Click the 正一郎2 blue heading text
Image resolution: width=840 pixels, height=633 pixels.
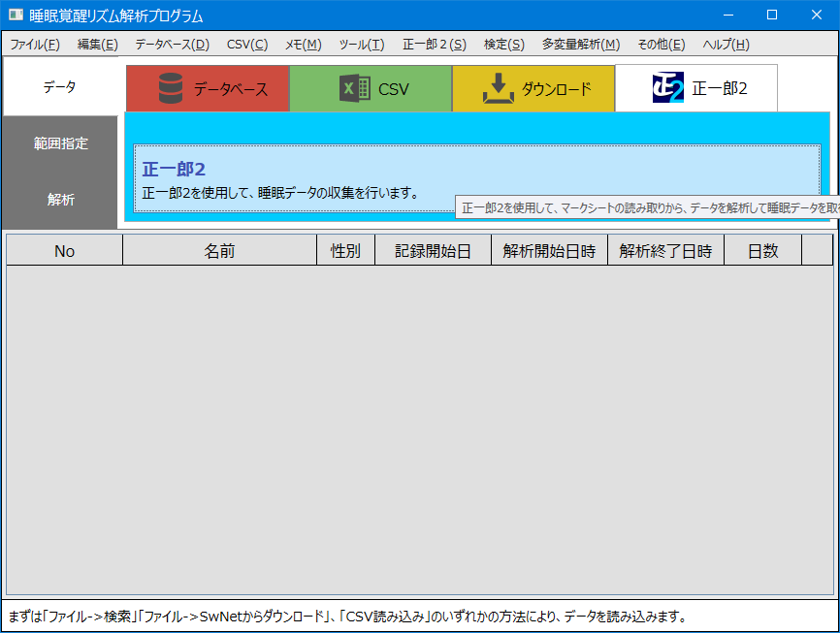(x=174, y=170)
